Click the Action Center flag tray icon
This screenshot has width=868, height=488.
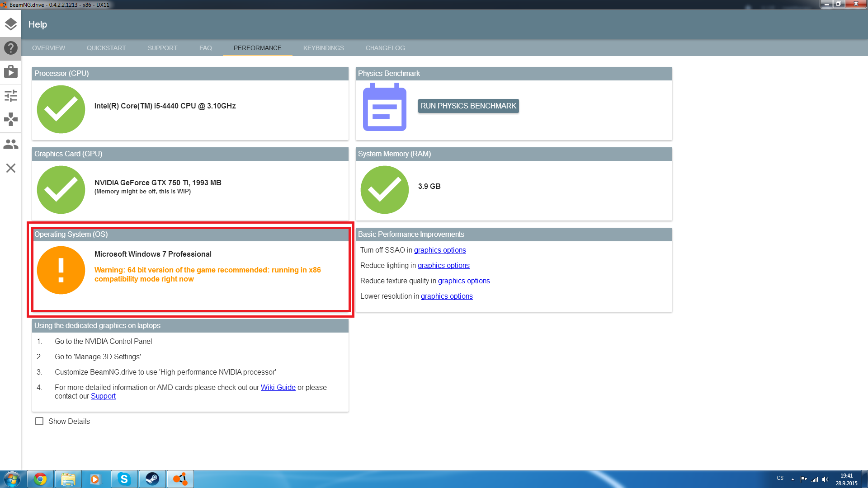pyautogui.click(x=804, y=479)
